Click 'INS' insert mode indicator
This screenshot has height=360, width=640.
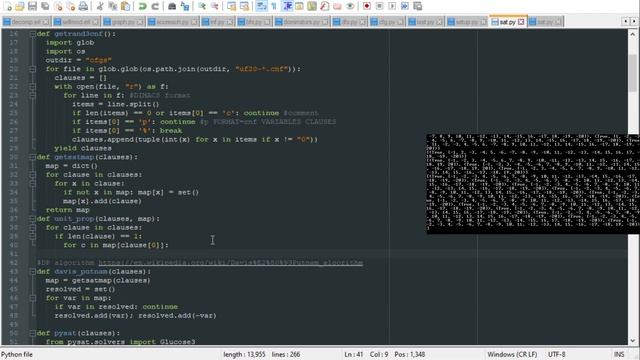point(619,354)
